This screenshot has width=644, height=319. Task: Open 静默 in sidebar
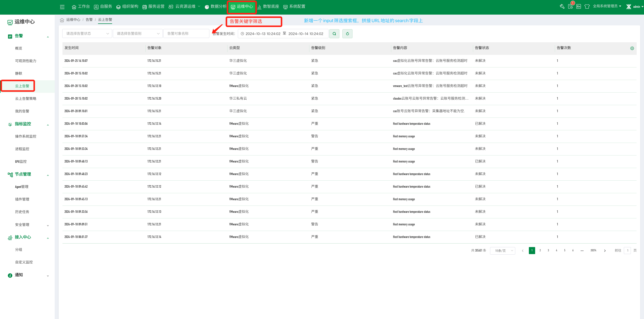coord(19,73)
